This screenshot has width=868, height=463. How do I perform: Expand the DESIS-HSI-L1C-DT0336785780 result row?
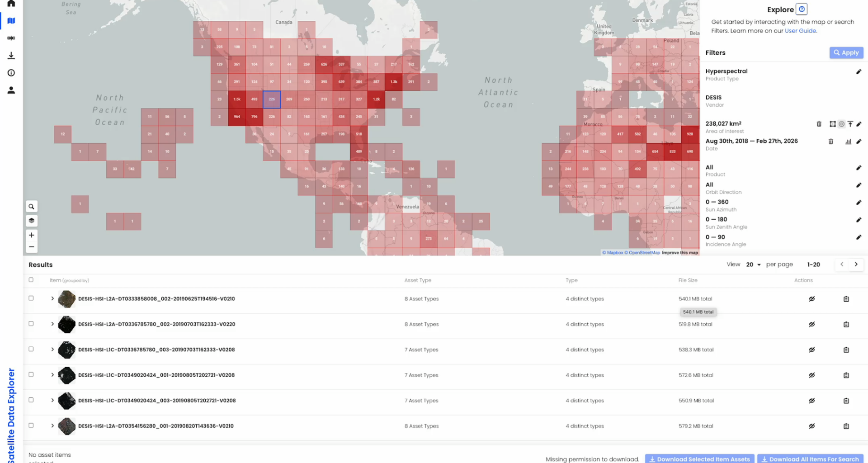52,350
